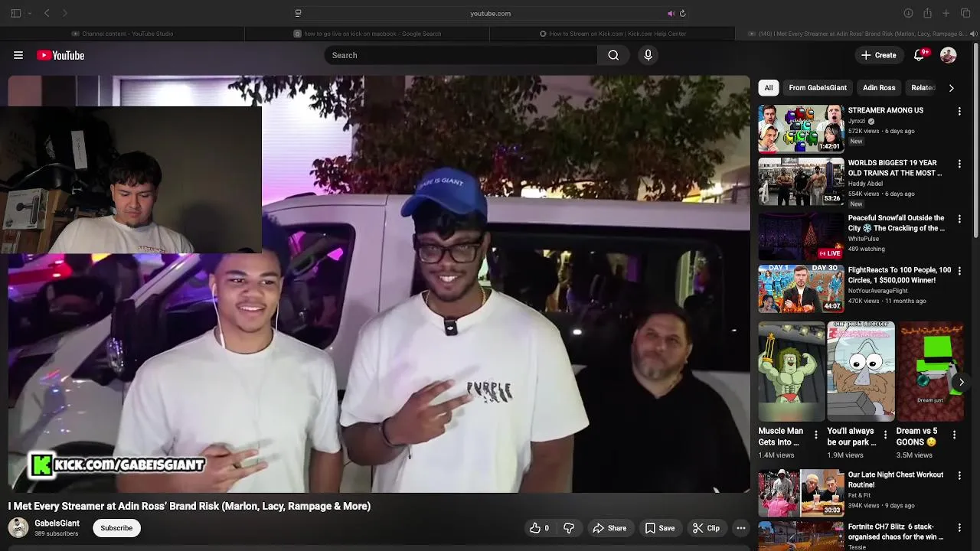
Task: Switch to how to go live Google Search tab
Action: 367,34
